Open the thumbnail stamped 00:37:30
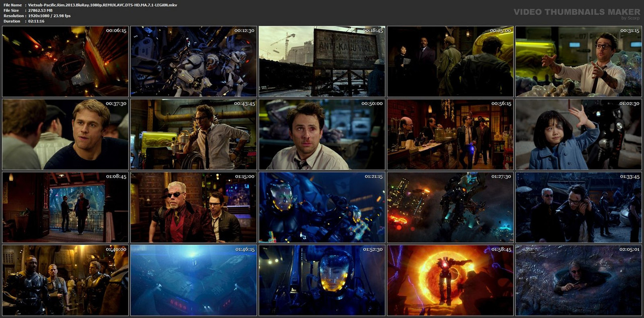 point(65,134)
